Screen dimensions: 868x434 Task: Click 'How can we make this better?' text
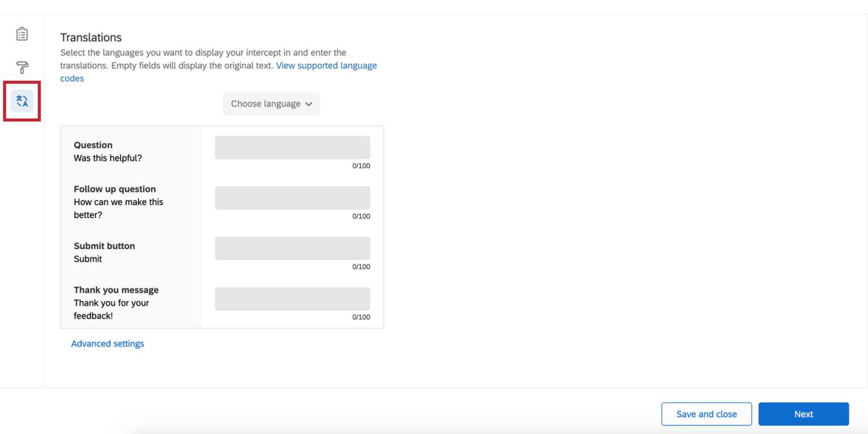[x=118, y=209]
